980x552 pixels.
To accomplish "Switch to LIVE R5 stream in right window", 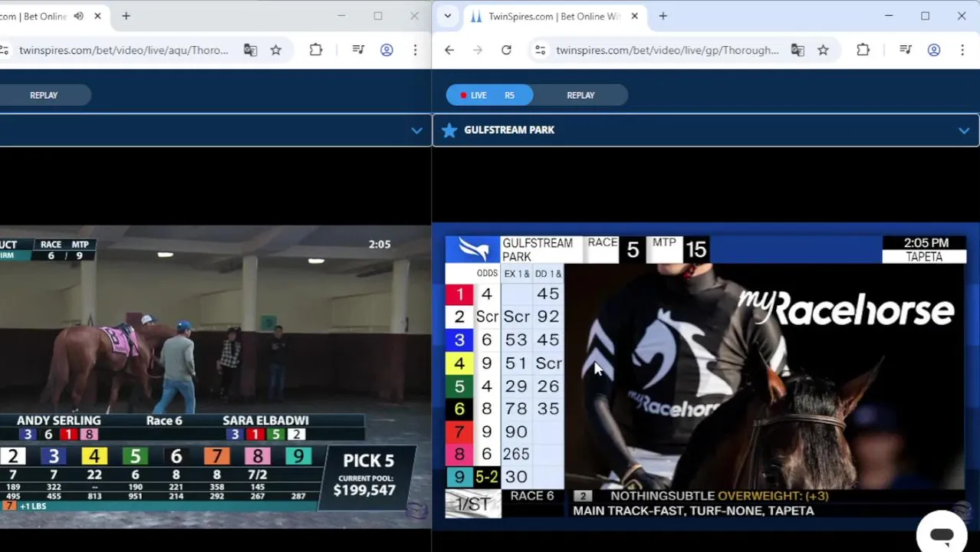I will (x=489, y=95).
